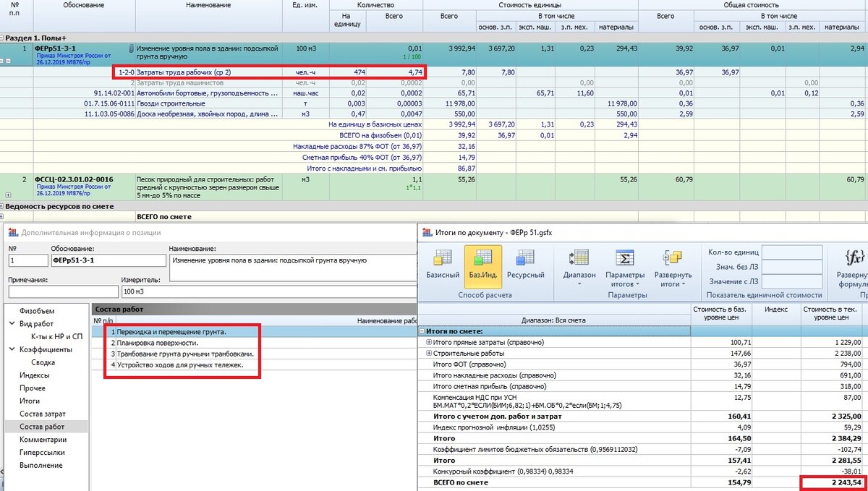Select Компенсация НДС при УСН row
868x491 pixels.
642,401
